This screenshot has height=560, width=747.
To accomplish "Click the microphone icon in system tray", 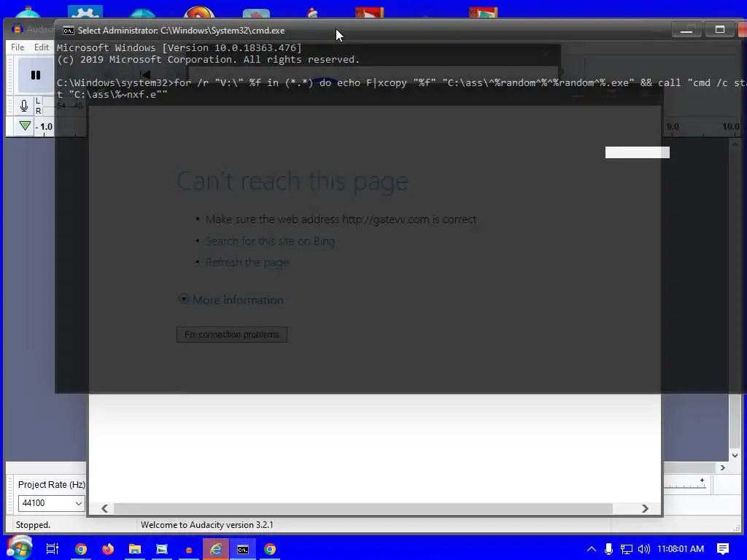I will [608, 549].
